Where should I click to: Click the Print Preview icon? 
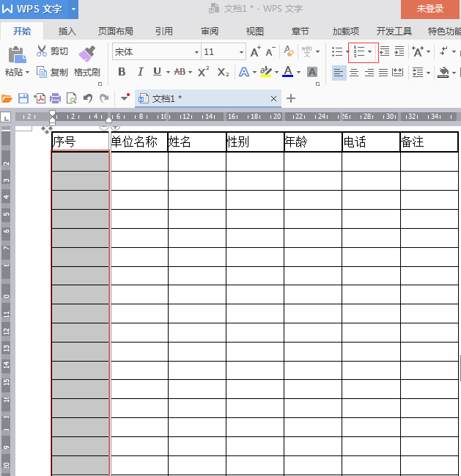pos(71,98)
